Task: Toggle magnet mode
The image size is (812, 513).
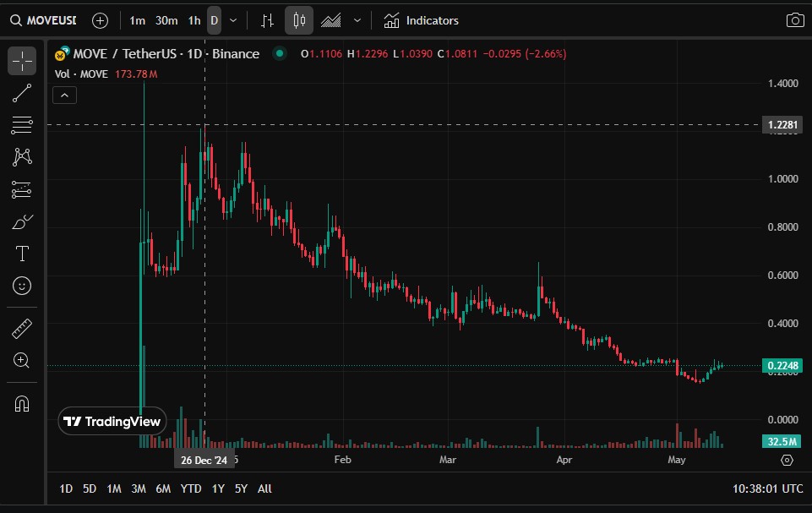Action: [x=22, y=403]
